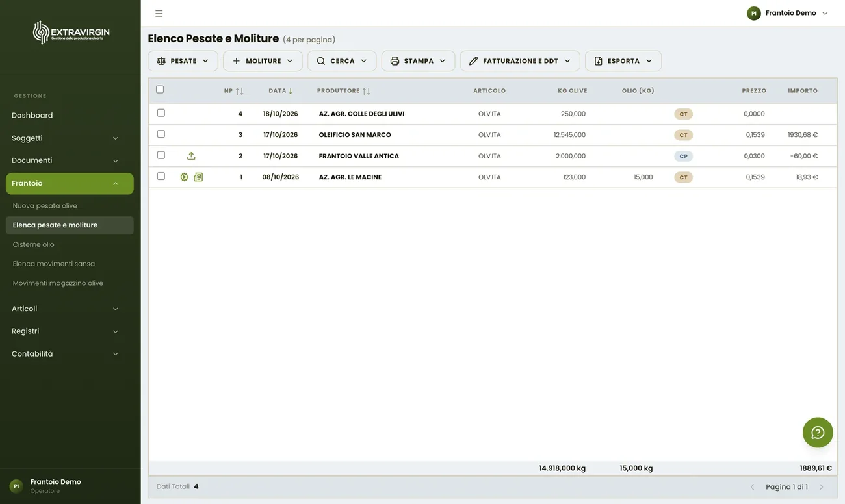Viewport: 845px width, 504px height.
Task: Go to previous page arrow
Action: [x=753, y=487]
